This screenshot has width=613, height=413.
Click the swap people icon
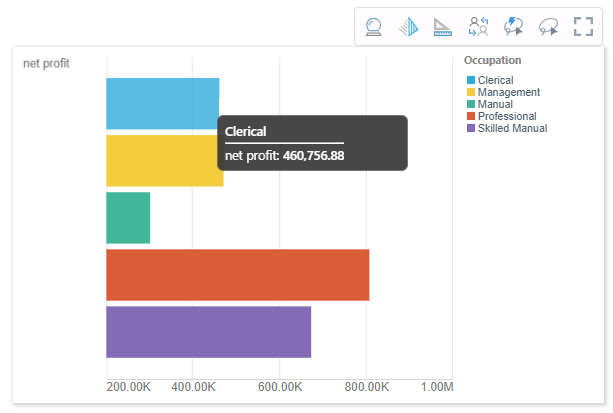pos(479,27)
